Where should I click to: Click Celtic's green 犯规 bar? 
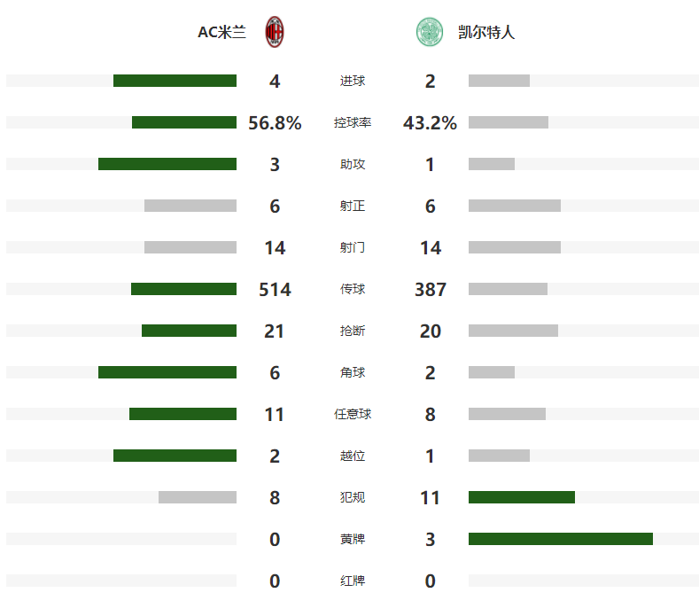(521, 497)
